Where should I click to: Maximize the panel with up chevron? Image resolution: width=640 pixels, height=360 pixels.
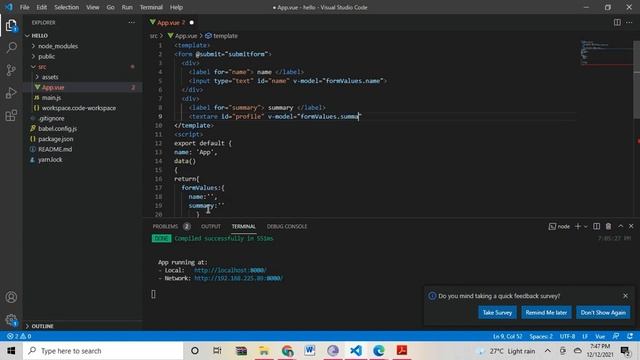tap(620, 226)
